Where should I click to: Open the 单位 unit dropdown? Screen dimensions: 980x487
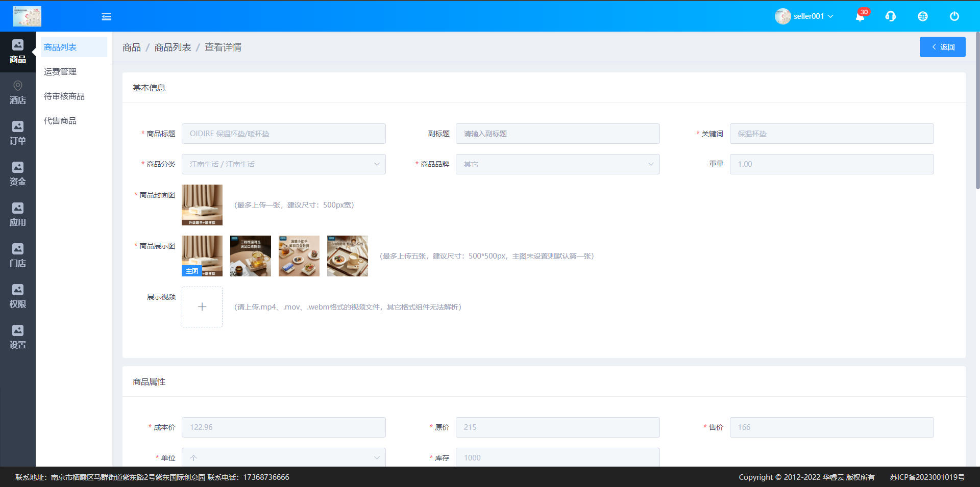(x=283, y=457)
